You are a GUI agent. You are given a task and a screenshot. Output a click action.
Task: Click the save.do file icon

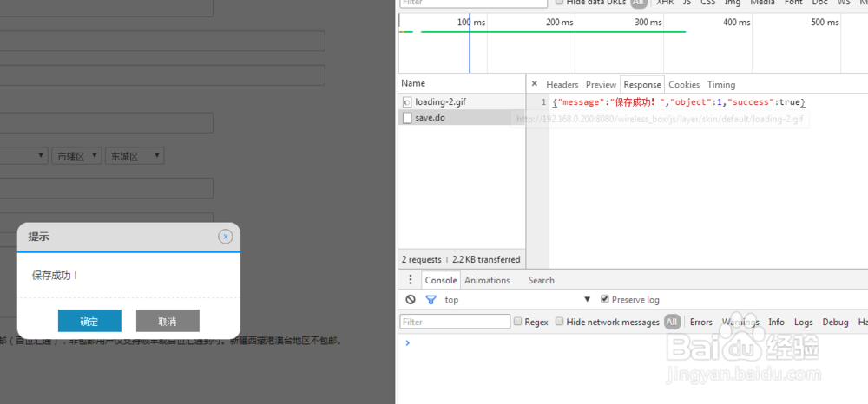pyautogui.click(x=407, y=117)
